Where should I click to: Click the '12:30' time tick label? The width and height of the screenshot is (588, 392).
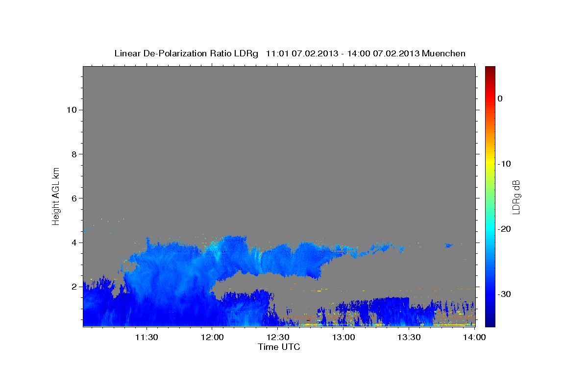tap(278, 337)
